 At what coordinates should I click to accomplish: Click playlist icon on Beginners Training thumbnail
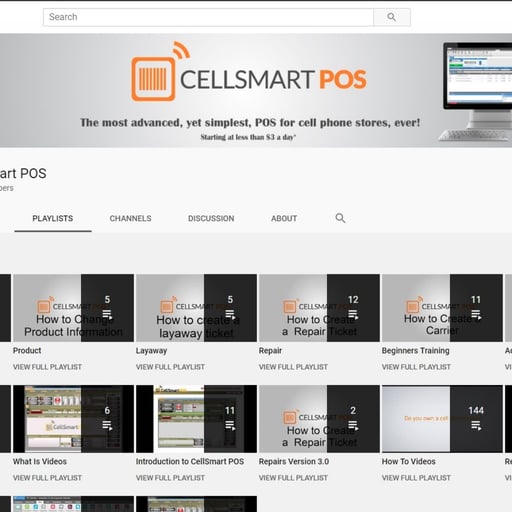476,314
